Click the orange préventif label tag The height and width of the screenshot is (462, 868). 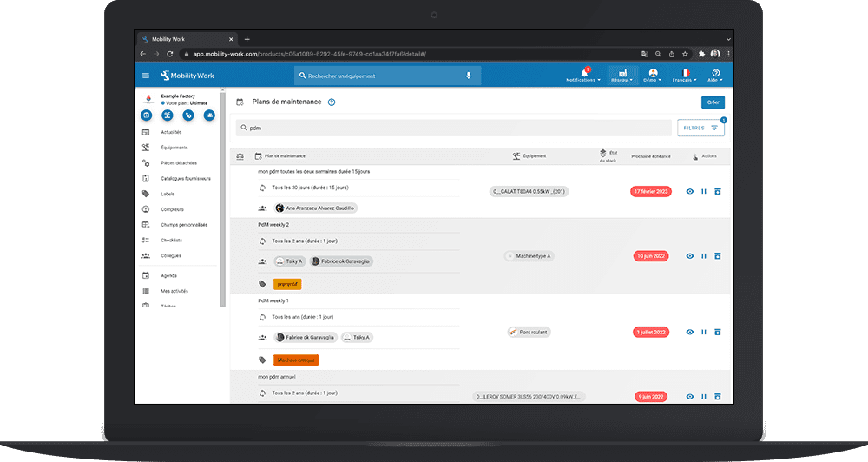[287, 284]
